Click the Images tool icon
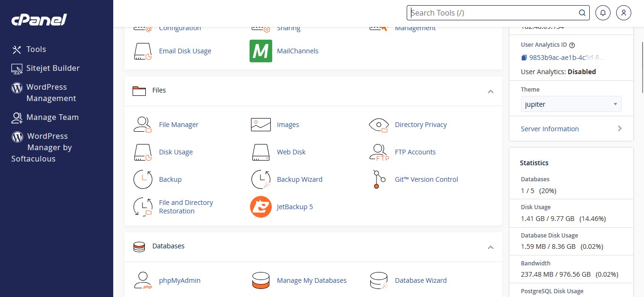Screen dimensions: 644x297 pyautogui.click(x=260, y=125)
